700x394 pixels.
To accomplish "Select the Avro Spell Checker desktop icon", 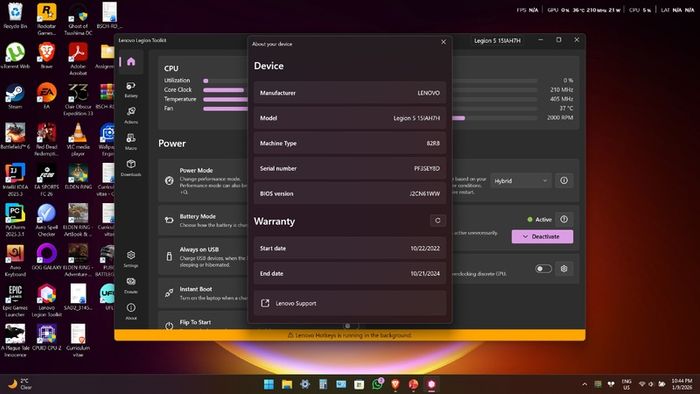I will click(x=46, y=220).
